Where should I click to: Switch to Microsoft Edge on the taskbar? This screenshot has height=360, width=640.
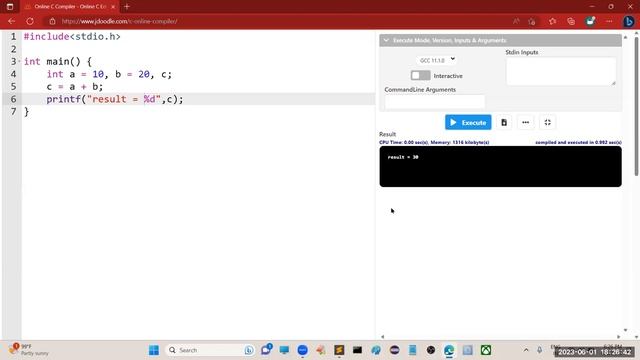pyautogui.click(x=449, y=350)
